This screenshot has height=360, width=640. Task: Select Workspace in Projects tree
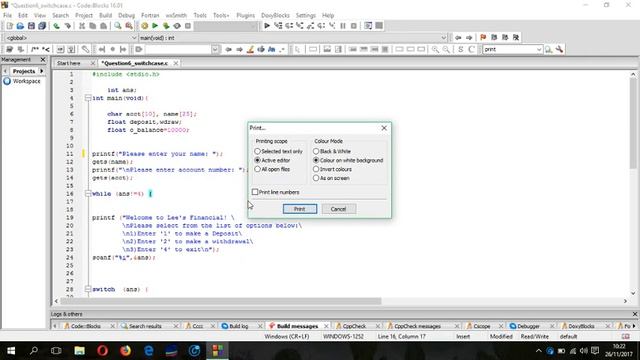pyautogui.click(x=27, y=81)
